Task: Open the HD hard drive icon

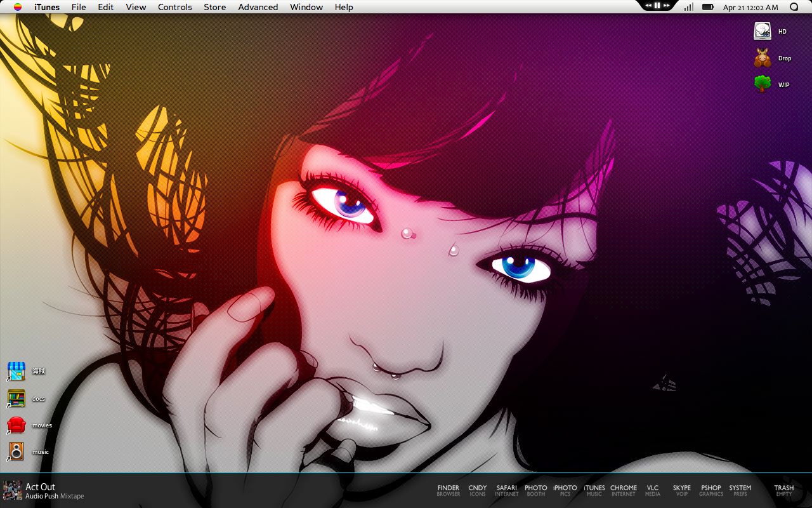Action: pyautogui.click(x=763, y=31)
